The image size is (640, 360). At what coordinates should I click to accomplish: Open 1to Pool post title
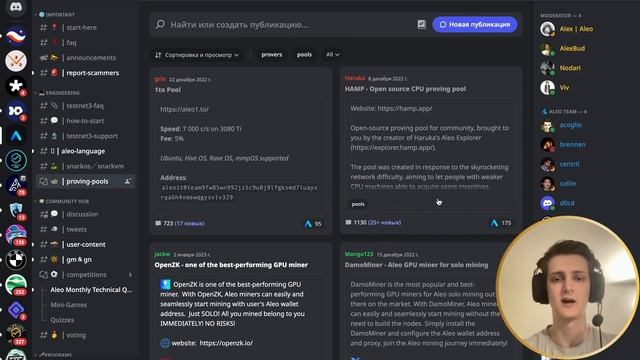(167, 90)
